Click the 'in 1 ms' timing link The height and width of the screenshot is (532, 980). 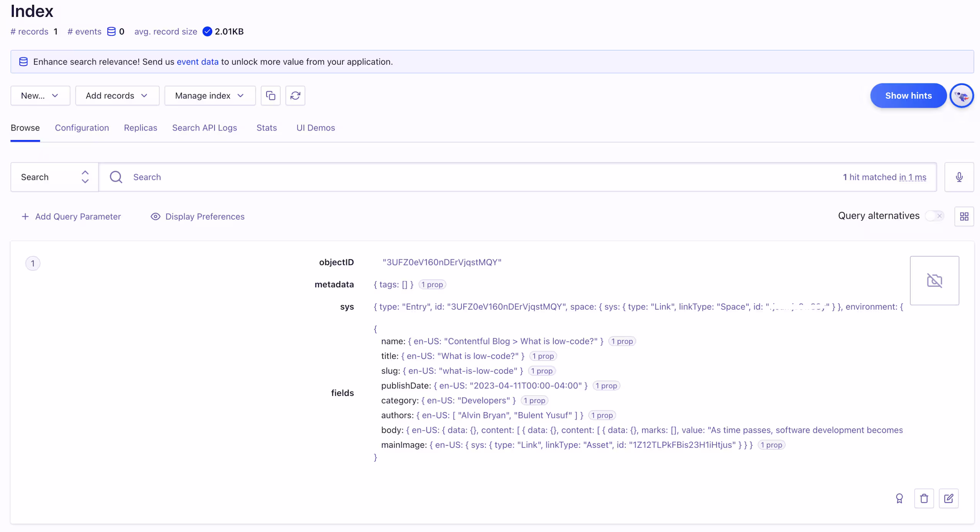[913, 177]
